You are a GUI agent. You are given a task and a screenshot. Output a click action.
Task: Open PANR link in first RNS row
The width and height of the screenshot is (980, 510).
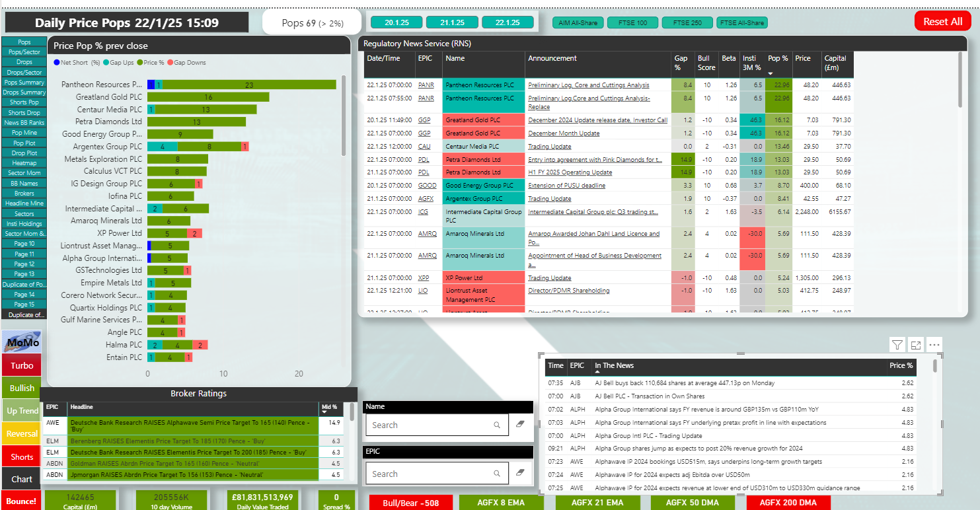point(426,85)
